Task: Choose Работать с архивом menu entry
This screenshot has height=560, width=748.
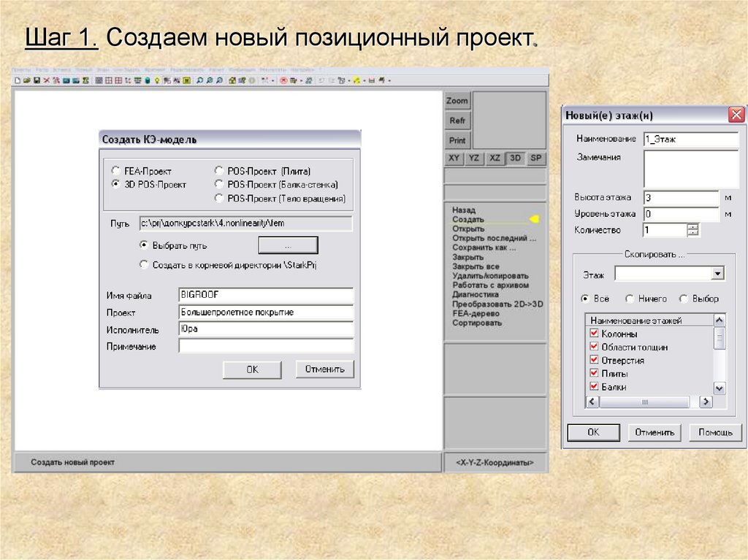Action: [x=490, y=285]
